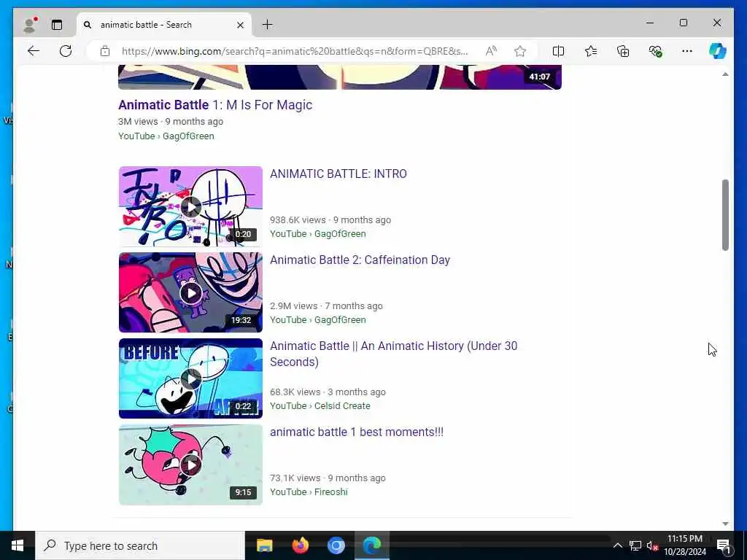Open Copilot sidebar
This screenshot has height=560, width=747.
(x=718, y=51)
